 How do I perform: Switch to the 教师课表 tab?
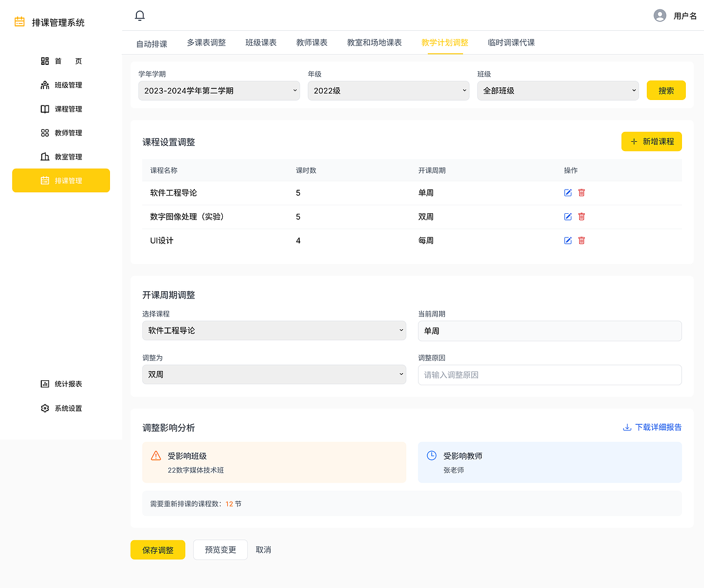coord(311,42)
